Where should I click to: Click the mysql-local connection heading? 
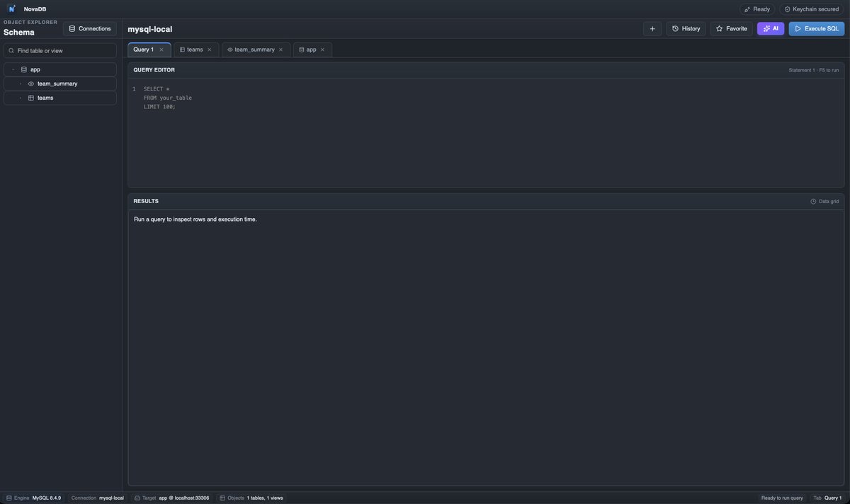tap(150, 29)
